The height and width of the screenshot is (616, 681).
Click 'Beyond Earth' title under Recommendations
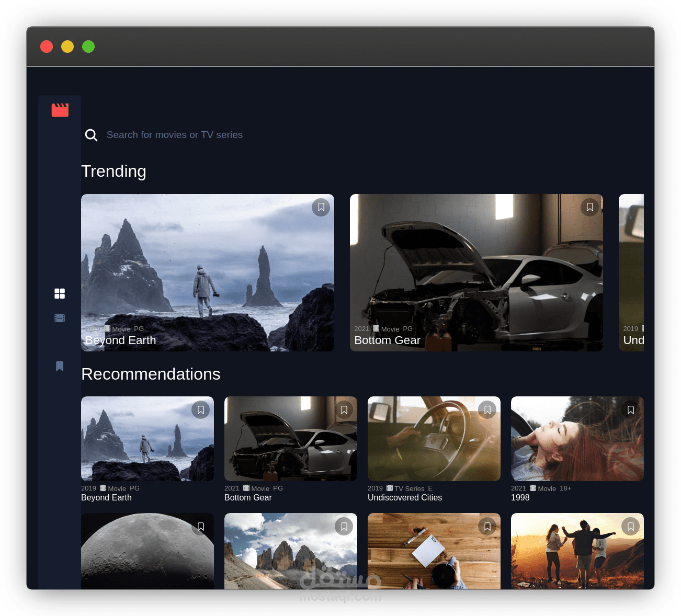coord(106,498)
